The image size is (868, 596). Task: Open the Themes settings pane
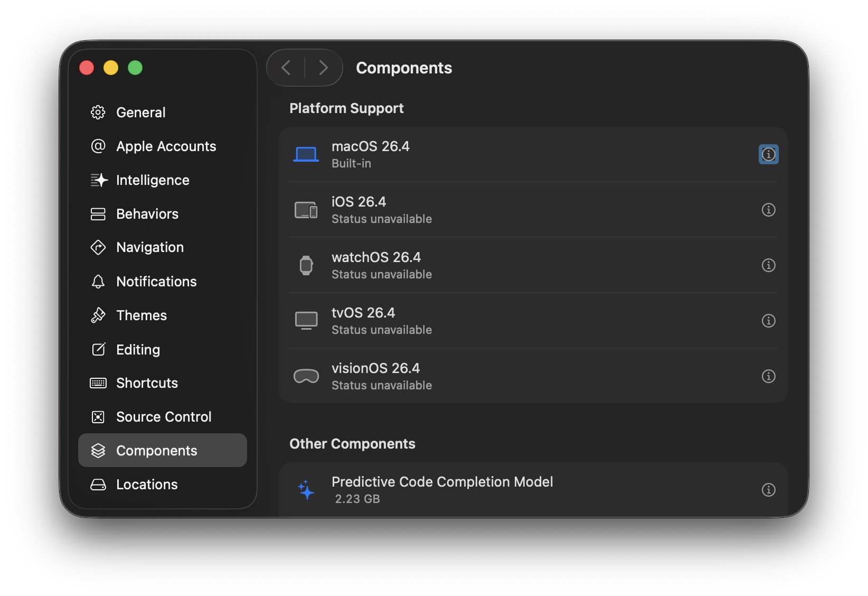coord(163,315)
